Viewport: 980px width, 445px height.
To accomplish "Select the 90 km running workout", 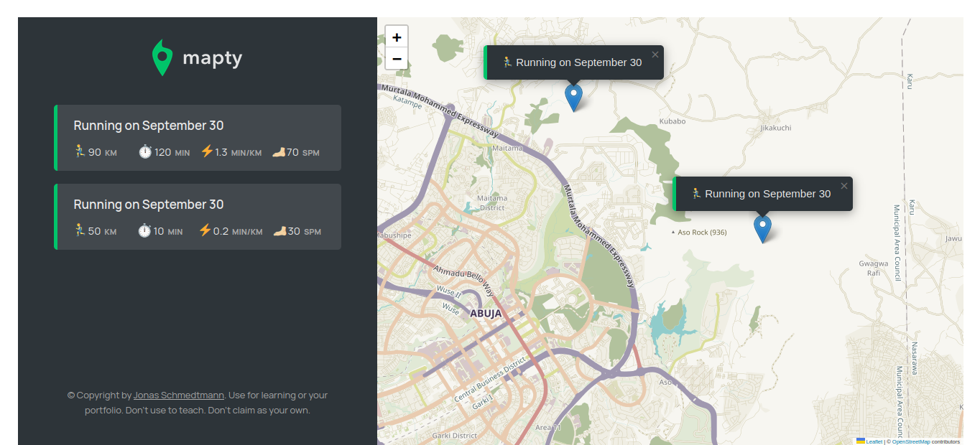I will pos(198,138).
